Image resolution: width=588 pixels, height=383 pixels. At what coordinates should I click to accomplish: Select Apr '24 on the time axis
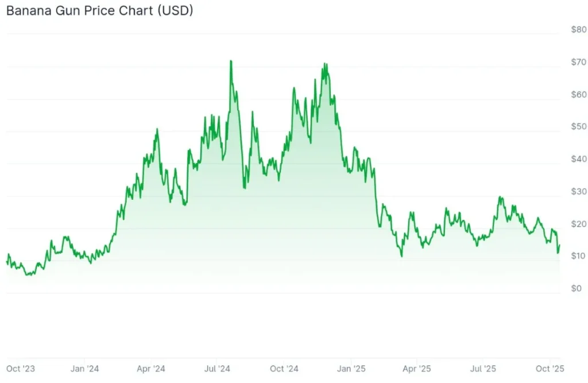click(151, 369)
